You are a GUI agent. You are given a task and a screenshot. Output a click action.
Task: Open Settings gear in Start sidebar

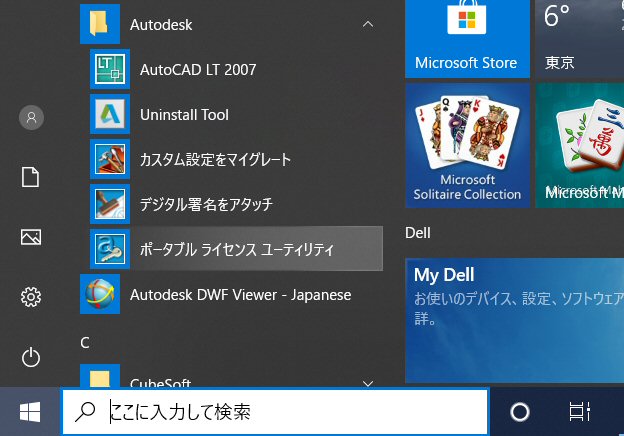tap(31, 297)
